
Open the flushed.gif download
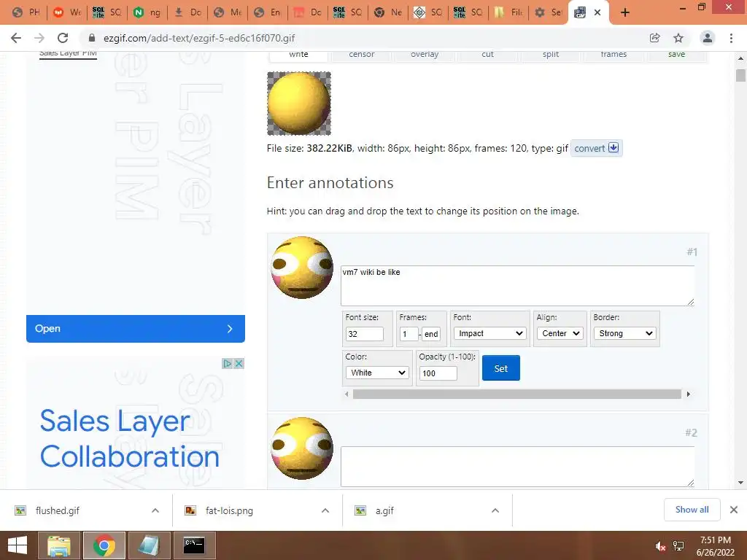57,510
